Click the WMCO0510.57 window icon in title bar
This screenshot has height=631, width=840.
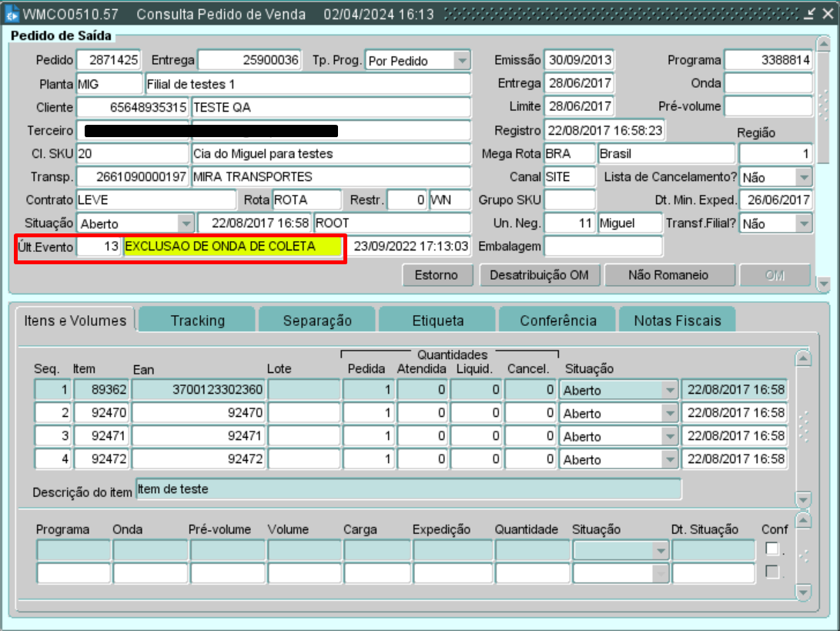click(x=12, y=13)
